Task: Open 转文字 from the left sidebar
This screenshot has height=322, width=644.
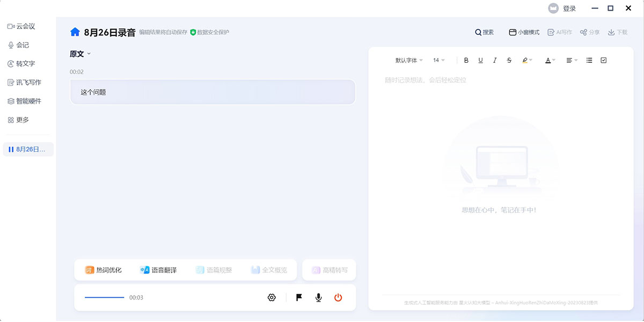Action: (24, 63)
